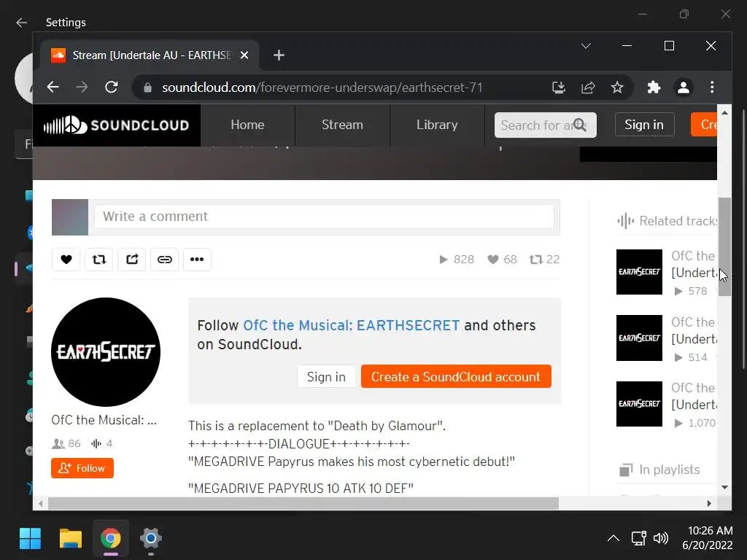Open File Explorer from taskbar
This screenshot has height=560, width=747.
coord(71,539)
